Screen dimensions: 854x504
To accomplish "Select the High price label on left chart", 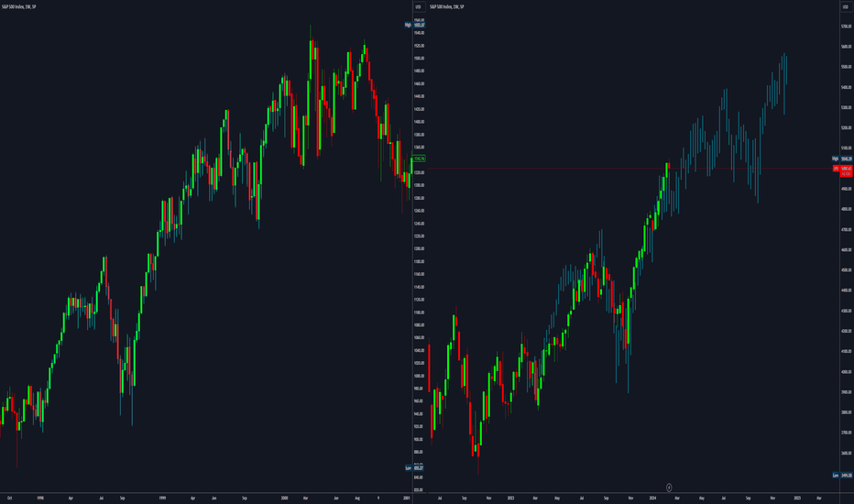I will pyautogui.click(x=414, y=25).
